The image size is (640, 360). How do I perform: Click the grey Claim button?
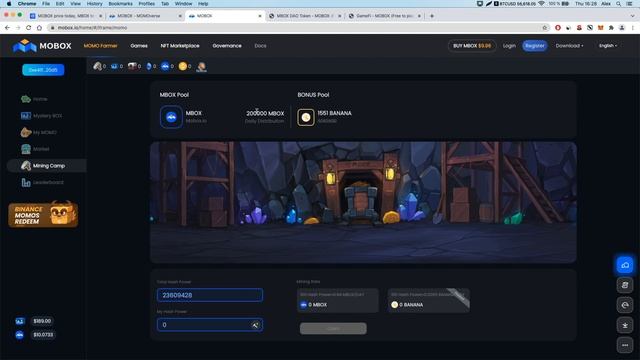pos(333,329)
